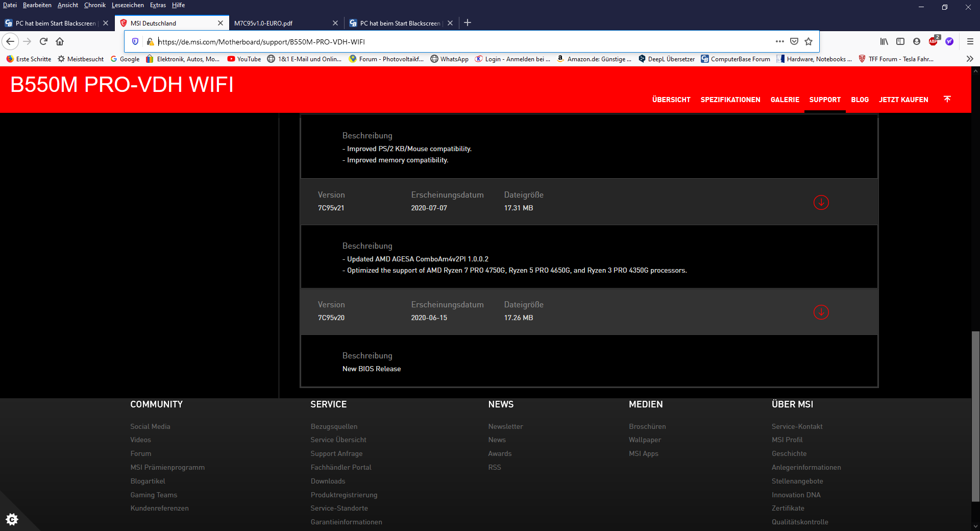980x531 pixels.
Task: Open Social Media footer link
Action: [x=150, y=426]
